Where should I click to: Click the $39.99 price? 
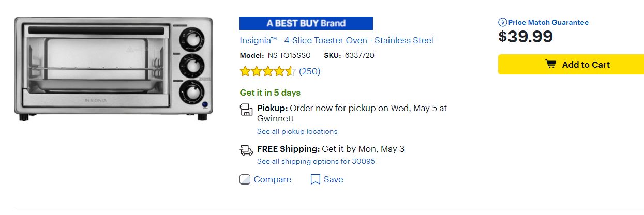[x=526, y=37]
